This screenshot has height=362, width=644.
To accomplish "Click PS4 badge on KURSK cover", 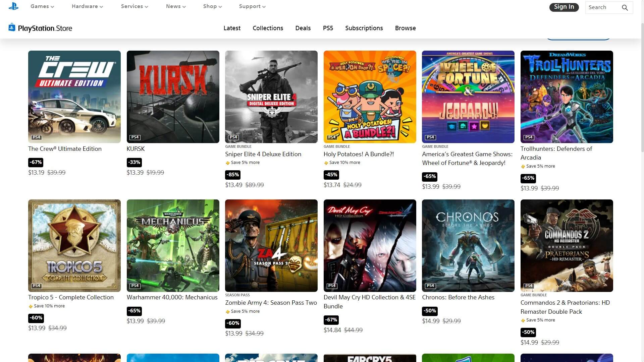I will pyautogui.click(x=135, y=137).
